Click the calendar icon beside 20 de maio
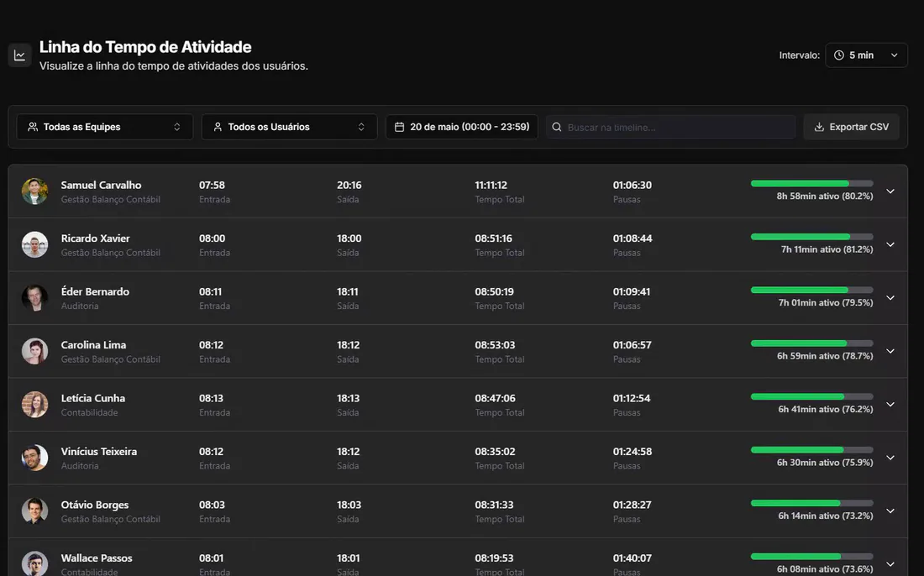This screenshot has height=576, width=924. click(399, 127)
